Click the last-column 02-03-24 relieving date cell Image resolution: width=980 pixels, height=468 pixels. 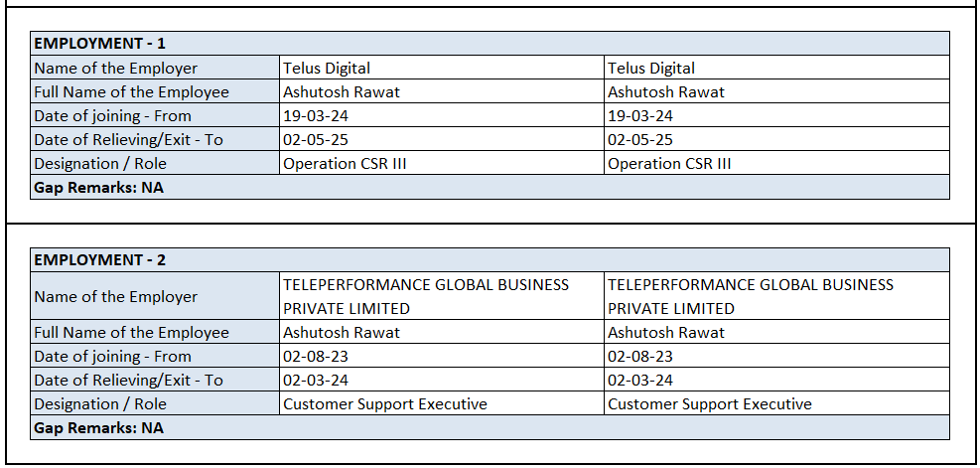point(640,381)
